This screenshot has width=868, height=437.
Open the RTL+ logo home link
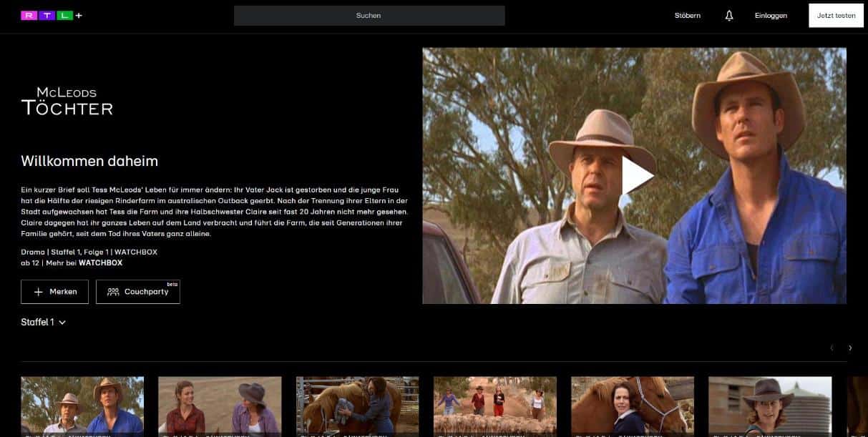(x=52, y=15)
